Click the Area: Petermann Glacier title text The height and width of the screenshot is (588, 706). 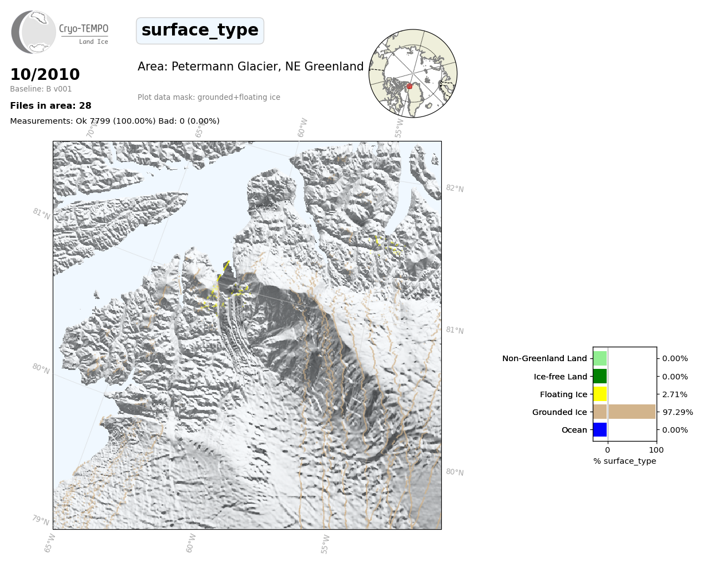[x=250, y=67]
